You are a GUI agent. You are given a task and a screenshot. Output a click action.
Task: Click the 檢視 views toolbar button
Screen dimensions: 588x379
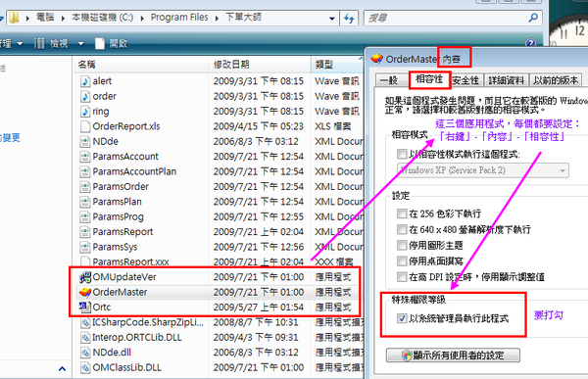pos(52,44)
